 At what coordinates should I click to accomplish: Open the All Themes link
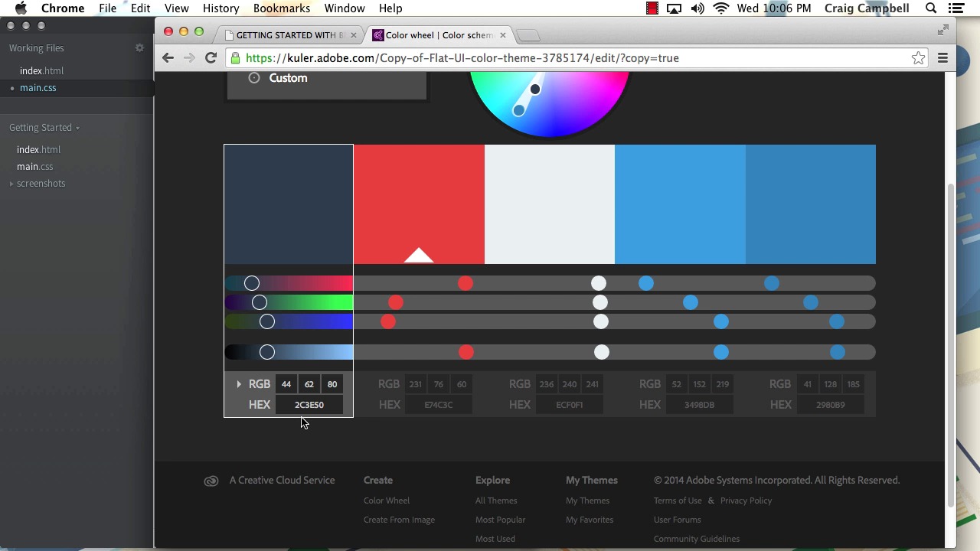(x=496, y=500)
